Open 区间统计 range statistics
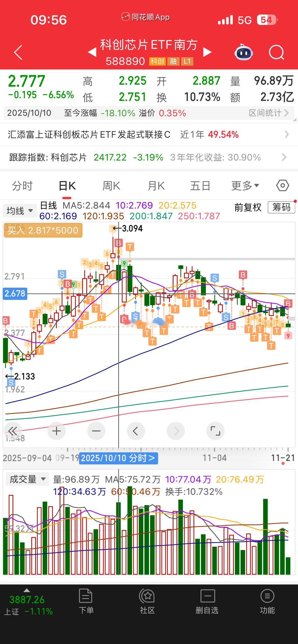Image resolution: width=298 pixels, height=644 pixels. [269, 113]
